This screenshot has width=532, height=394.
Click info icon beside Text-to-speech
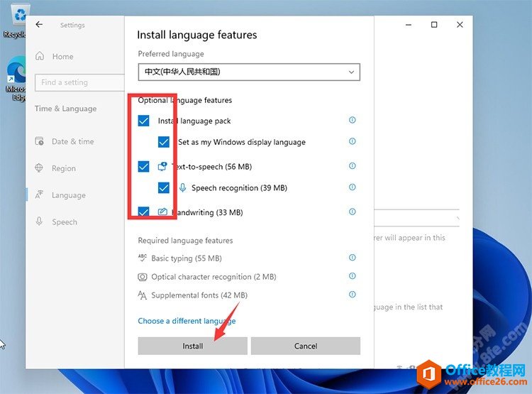pos(353,166)
